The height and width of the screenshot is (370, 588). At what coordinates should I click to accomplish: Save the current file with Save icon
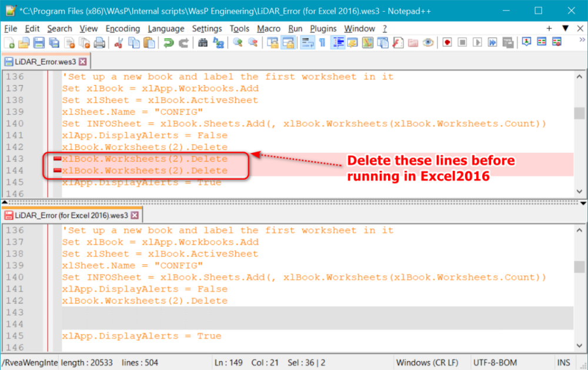[x=39, y=42]
